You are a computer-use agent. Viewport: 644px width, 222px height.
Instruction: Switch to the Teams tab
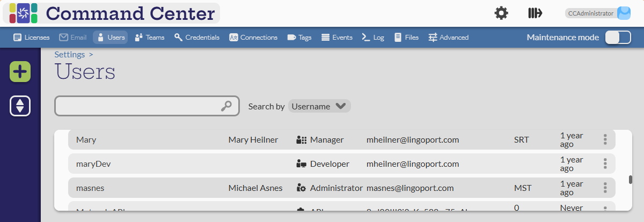[149, 38]
